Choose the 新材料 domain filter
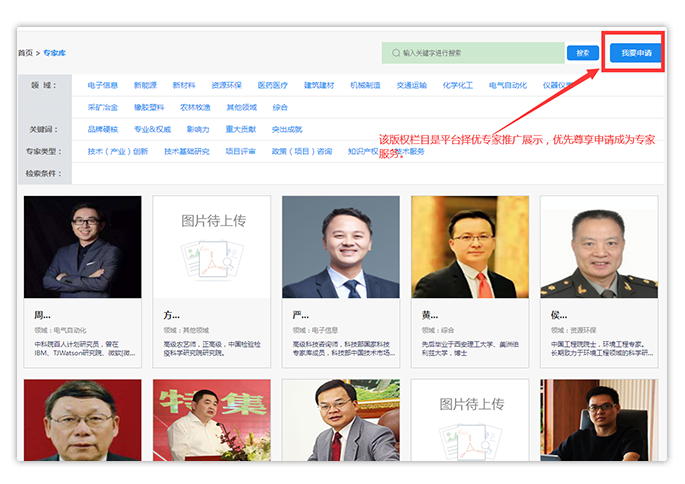The image size is (685, 484). coord(184,85)
